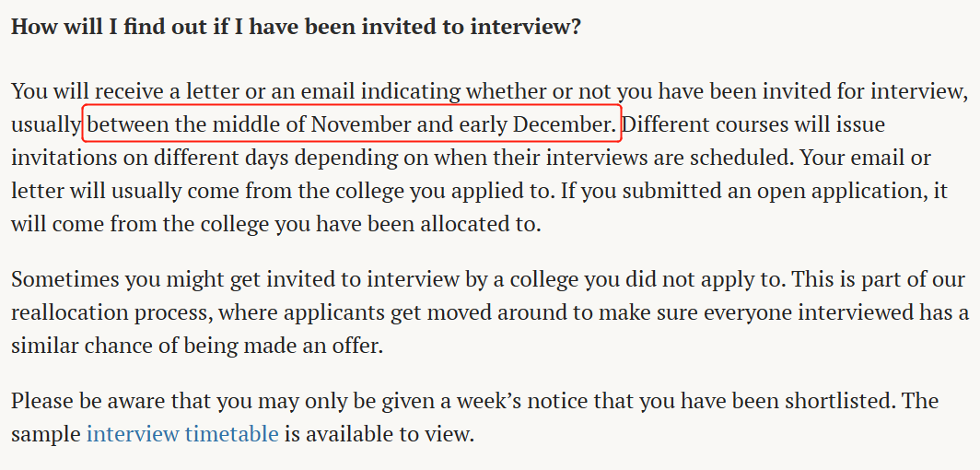Click the sentence starting 'Please be aware that'
This screenshot has width=980, height=470.
456,400
